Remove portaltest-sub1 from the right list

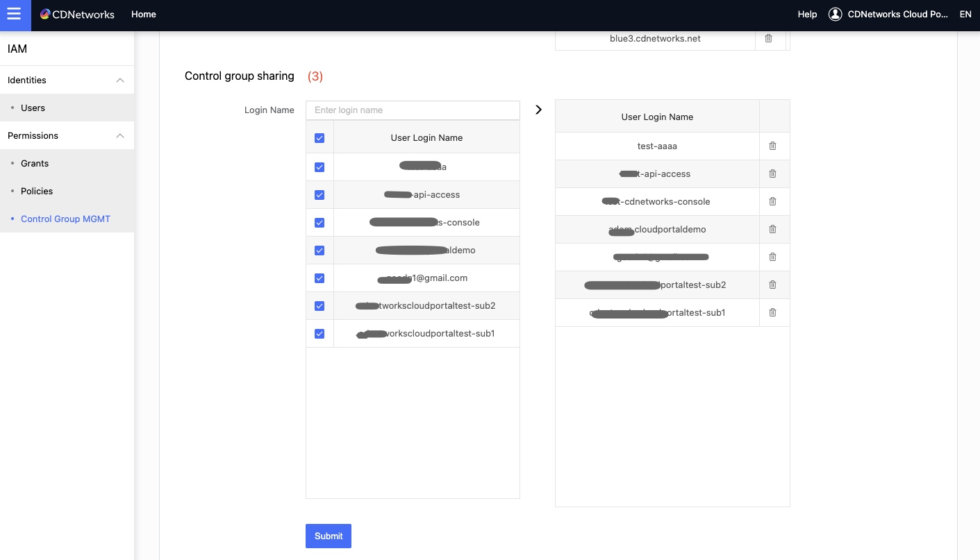(x=772, y=312)
